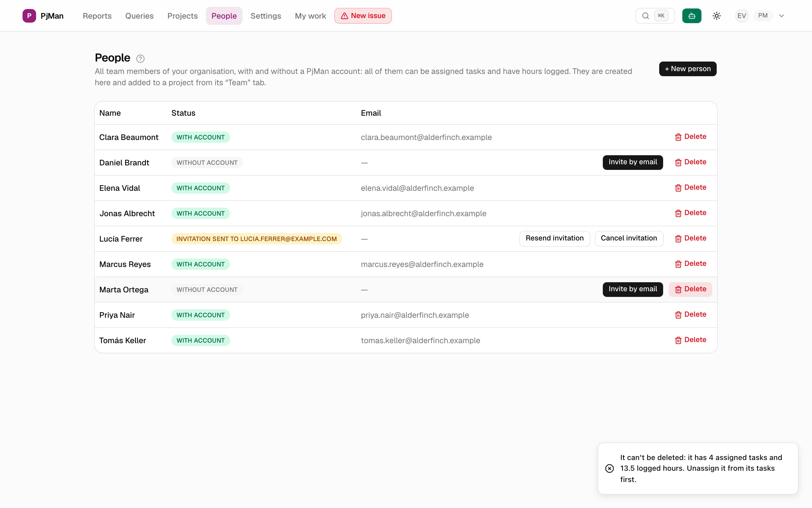Toggle the light theme sun icon

(716, 16)
